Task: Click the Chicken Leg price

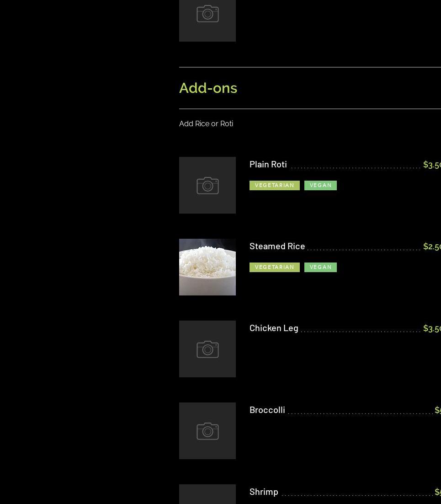Action: tap(432, 328)
